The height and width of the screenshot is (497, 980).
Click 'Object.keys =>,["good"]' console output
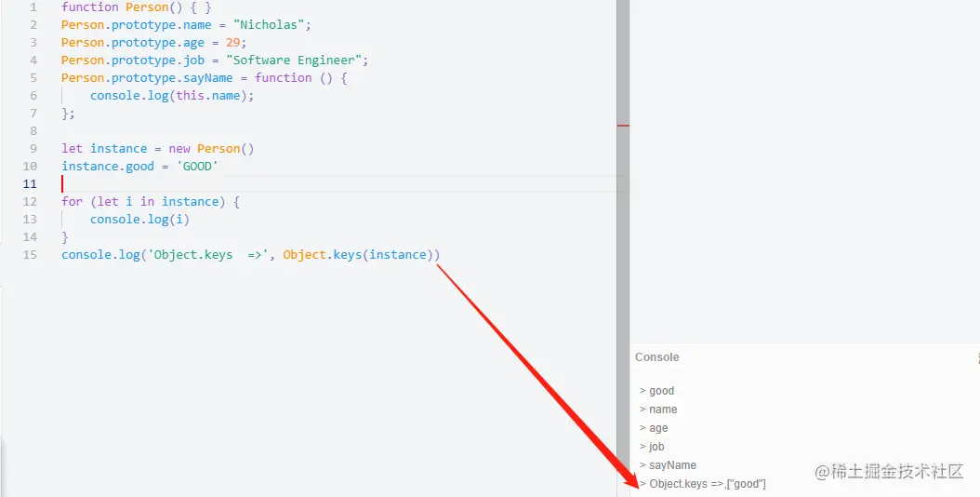tap(708, 484)
